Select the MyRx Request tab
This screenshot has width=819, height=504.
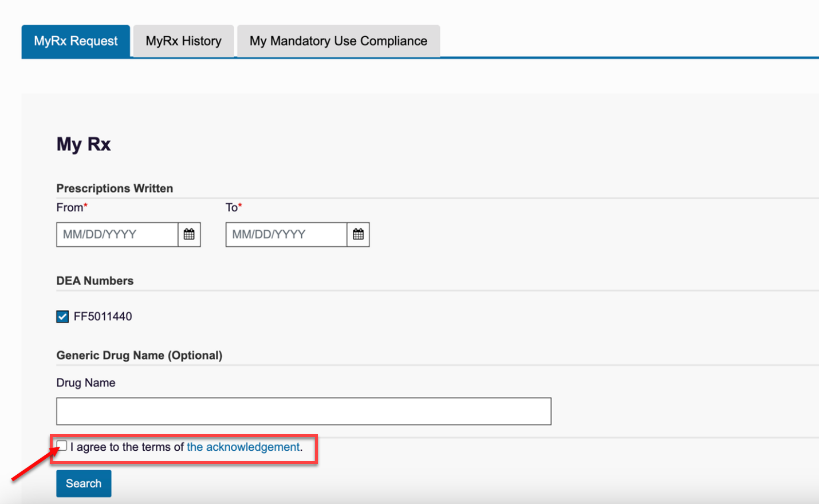click(75, 41)
